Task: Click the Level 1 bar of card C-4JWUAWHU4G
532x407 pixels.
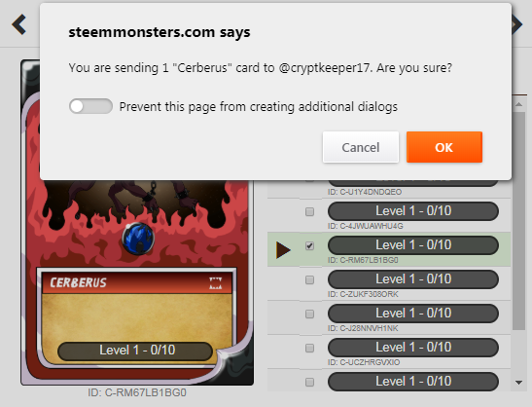Action: pos(413,211)
